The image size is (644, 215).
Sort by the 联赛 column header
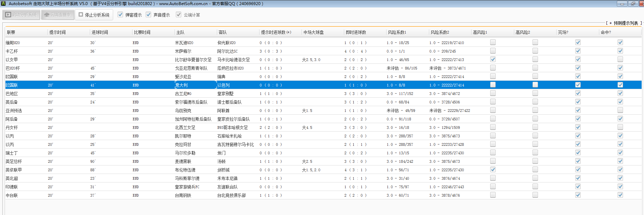coord(11,32)
